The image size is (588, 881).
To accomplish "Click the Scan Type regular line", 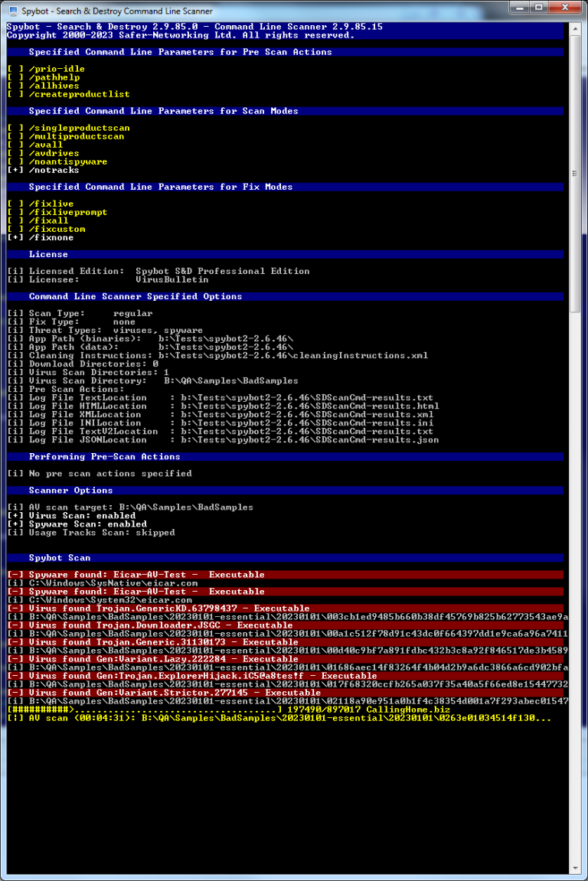I will (80, 313).
